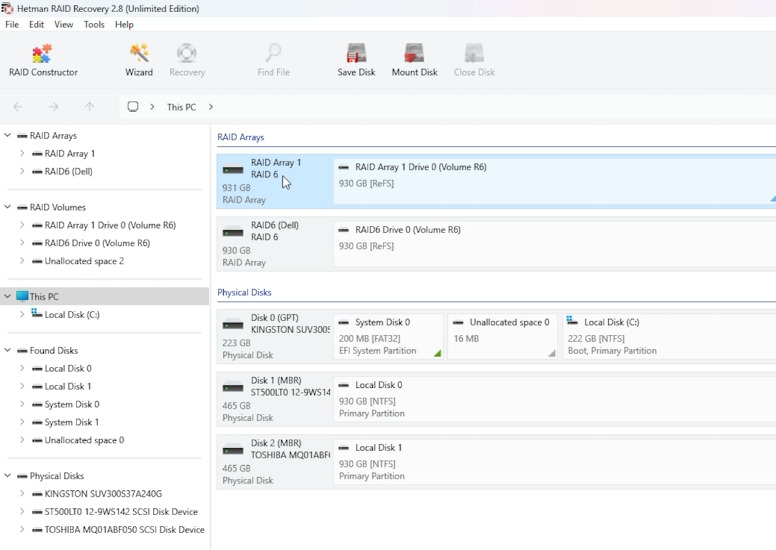The height and width of the screenshot is (550, 776).
Task: Open the RAID Constructor tool
Action: tap(43, 60)
